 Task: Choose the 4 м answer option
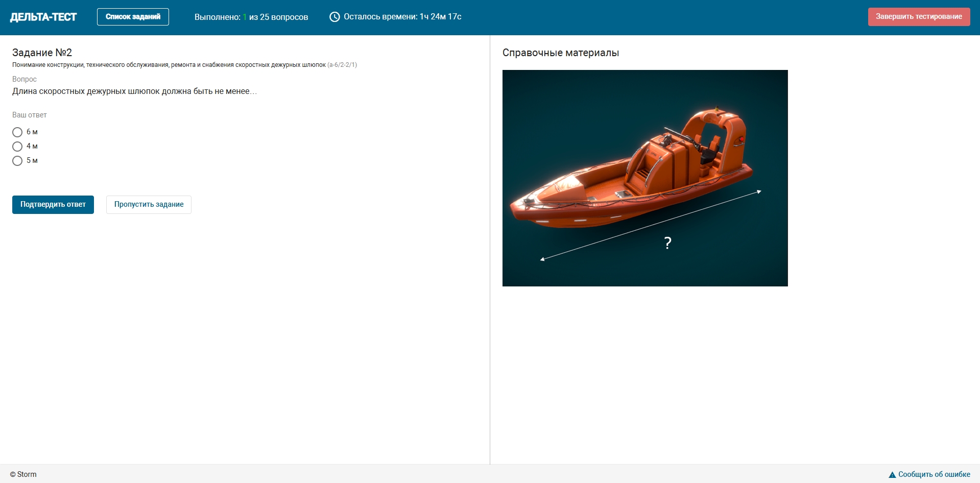[x=17, y=147]
